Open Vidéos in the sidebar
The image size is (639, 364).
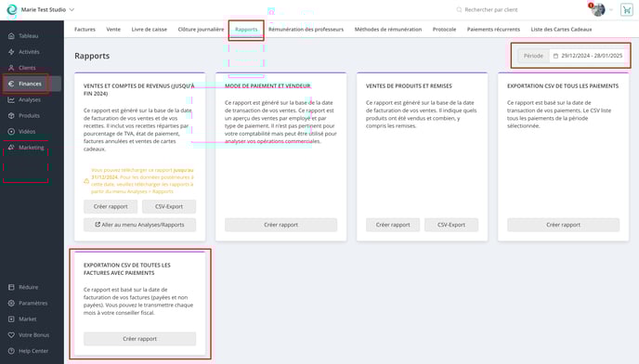tap(27, 131)
